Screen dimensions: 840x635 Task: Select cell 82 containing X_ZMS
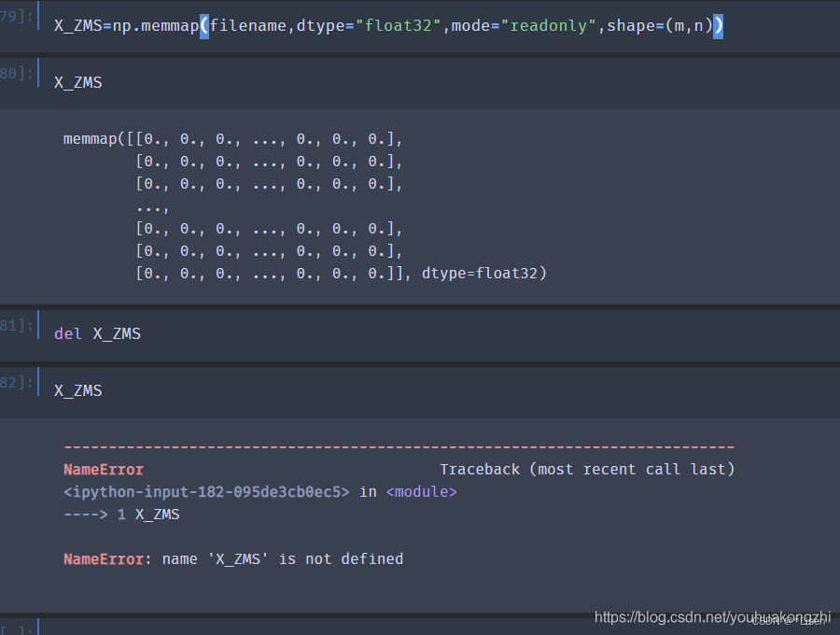[440, 390]
